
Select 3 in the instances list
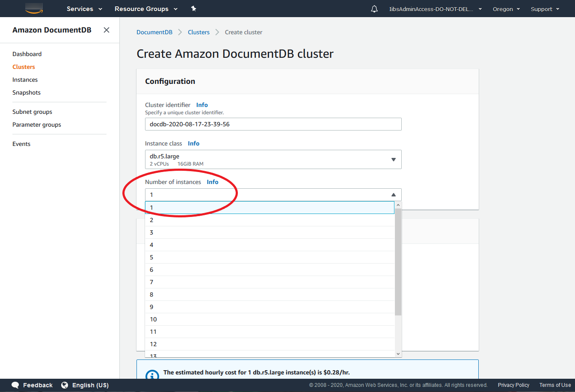[270, 232]
